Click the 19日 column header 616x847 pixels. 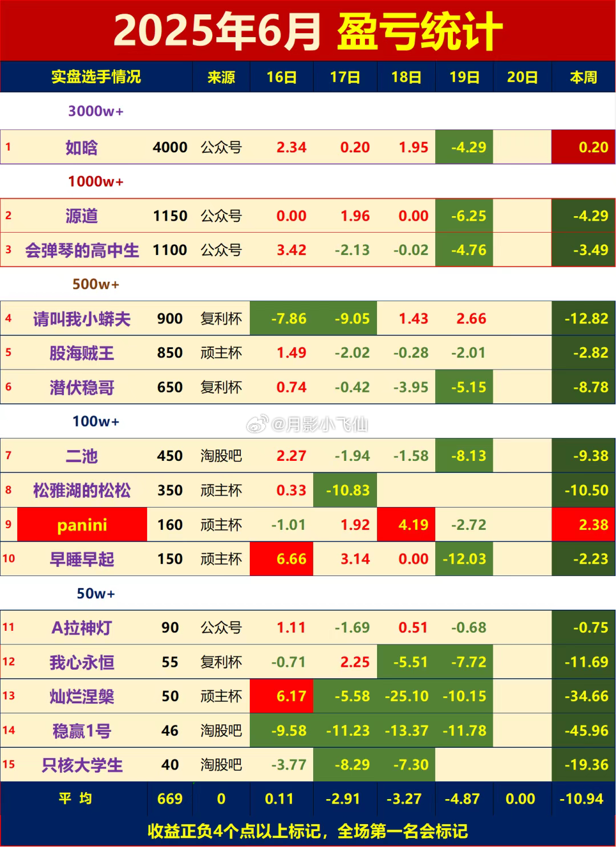(x=464, y=77)
